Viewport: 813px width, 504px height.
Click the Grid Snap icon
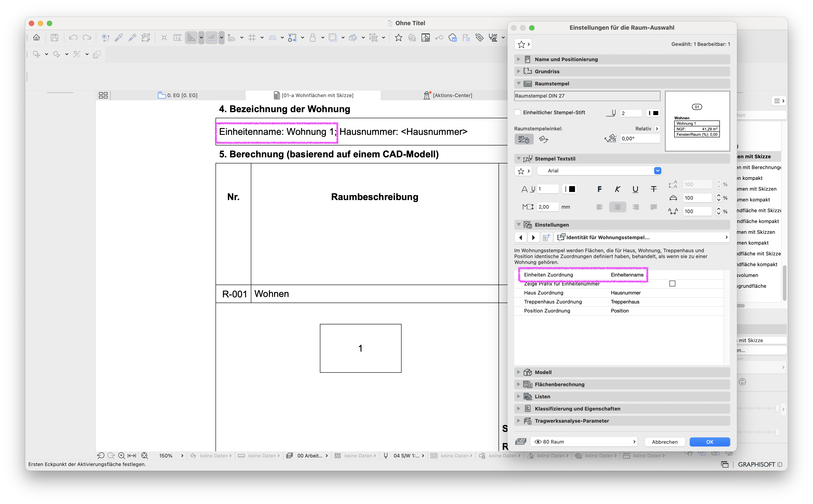click(252, 38)
